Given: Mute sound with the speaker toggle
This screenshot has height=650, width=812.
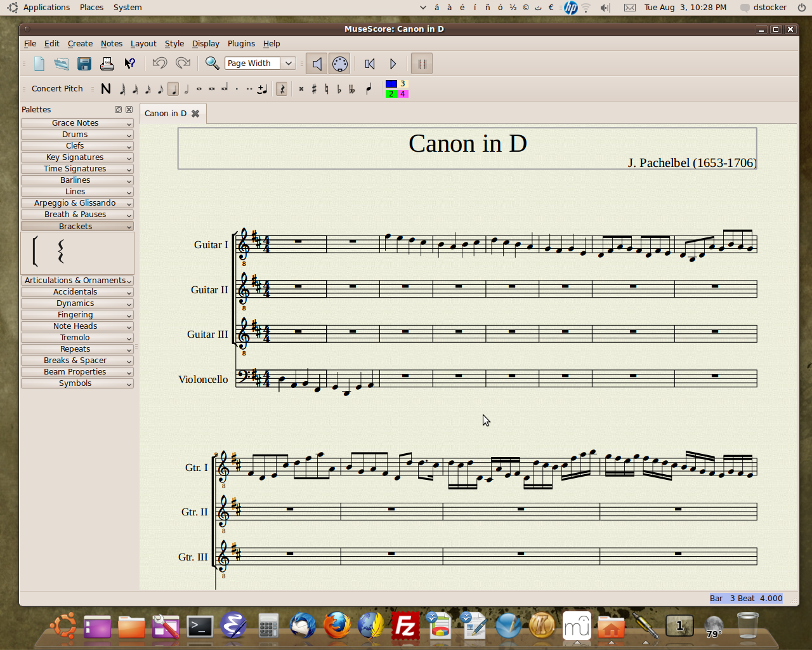Looking at the screenshot, I should (x=317, y=63).
